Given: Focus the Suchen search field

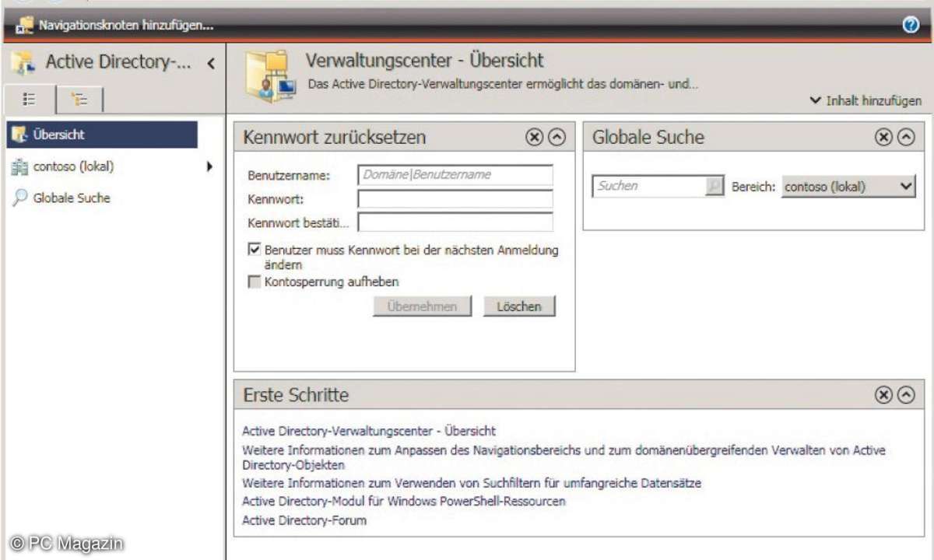Looking at the screenshot, I should click(649, 187).
